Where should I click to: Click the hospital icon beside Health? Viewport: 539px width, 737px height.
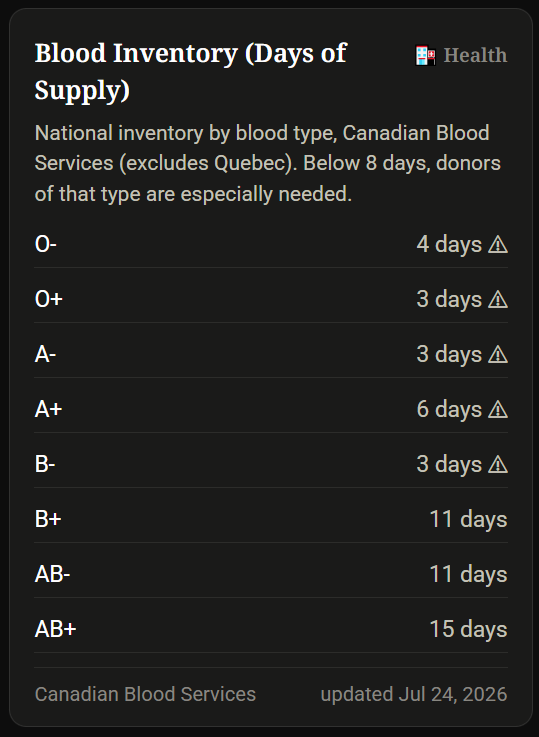425,55
